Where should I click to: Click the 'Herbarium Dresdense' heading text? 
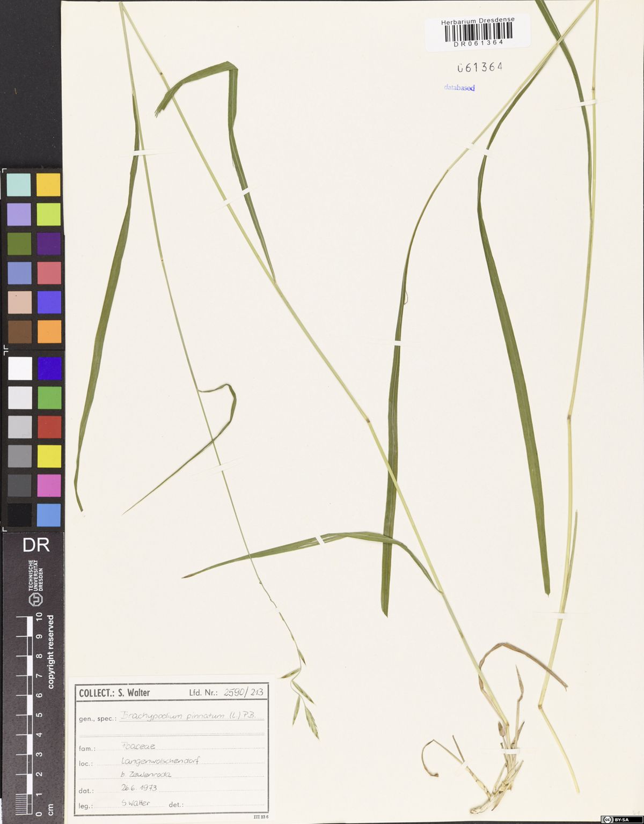click(478, 20)
